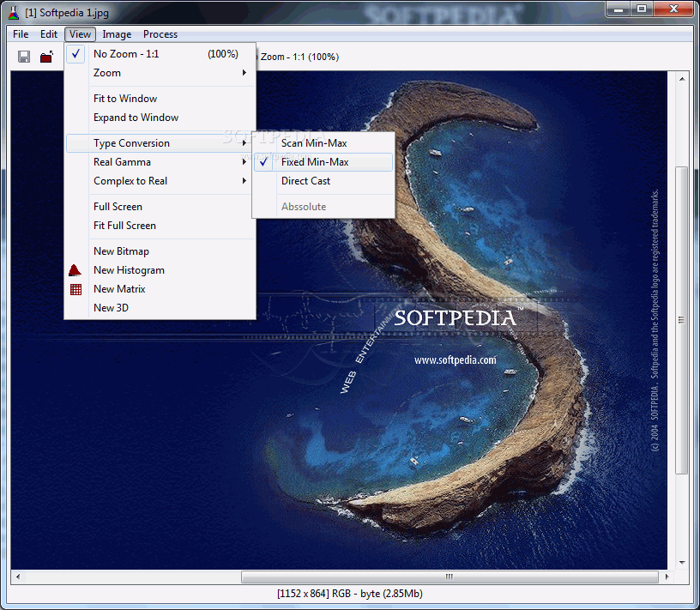Click the application flask icon in title bar

pos(14,13)
